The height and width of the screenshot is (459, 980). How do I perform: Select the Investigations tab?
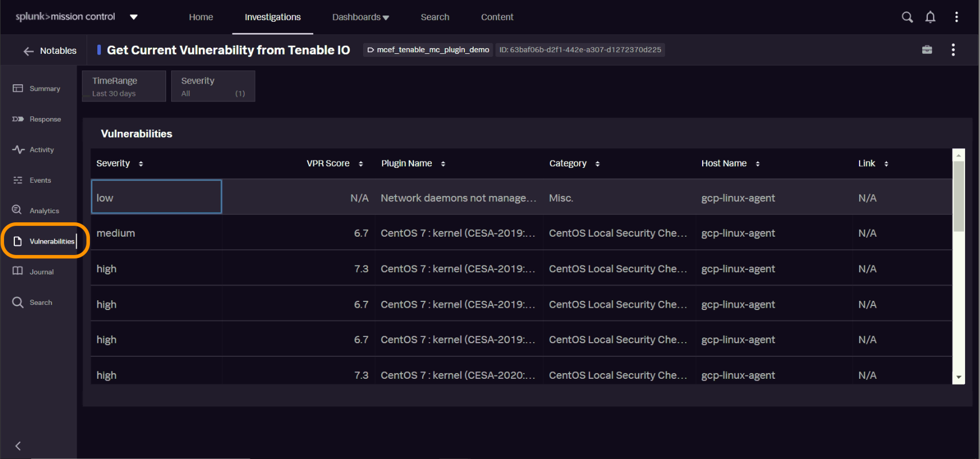pyautogui.click(x=273, y=17)
